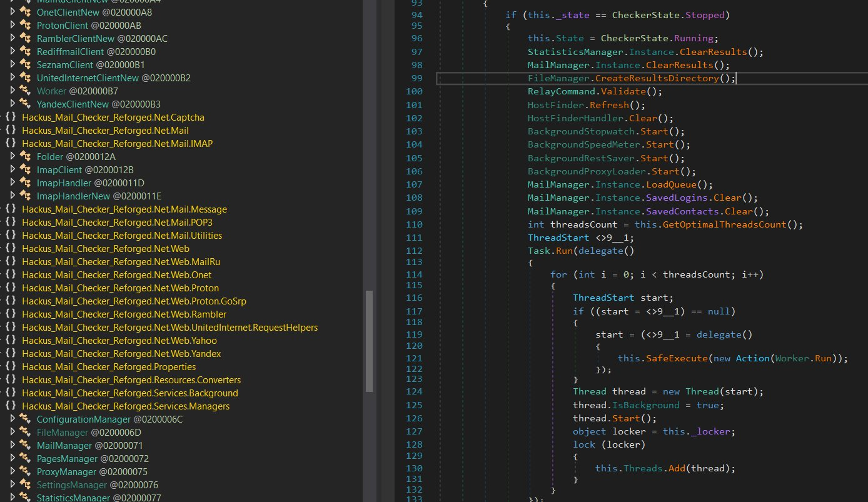
Task: Follow the CreateResultsDirectory method reference
Action: (657, 78)
